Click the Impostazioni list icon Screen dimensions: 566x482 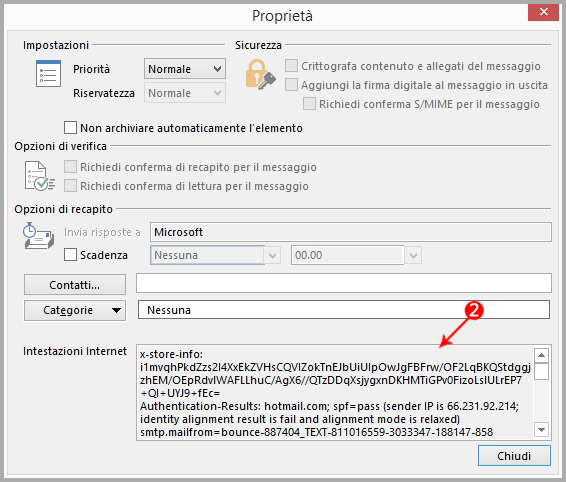pos(48,74)
